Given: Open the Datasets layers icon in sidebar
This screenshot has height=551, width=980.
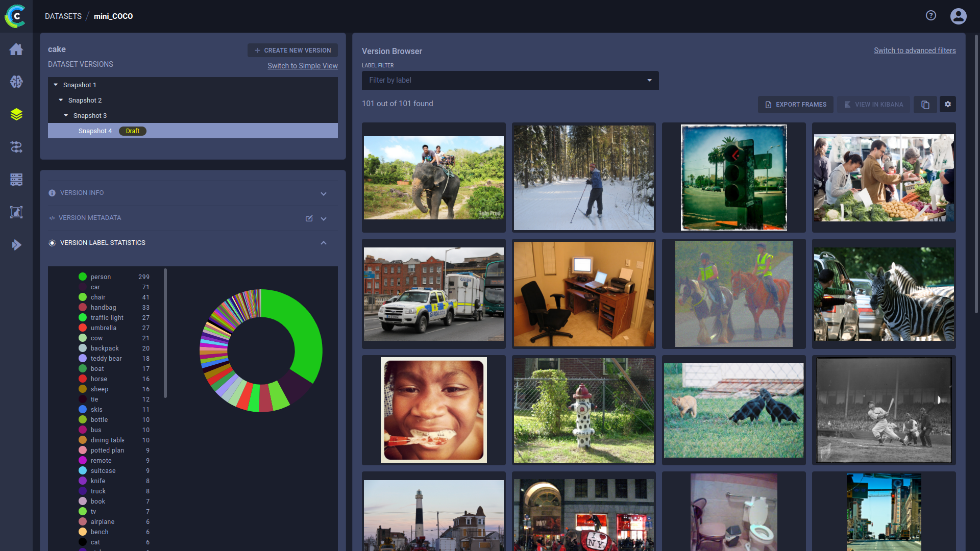Looking at the screenshot, I should (x=16, y=114).
